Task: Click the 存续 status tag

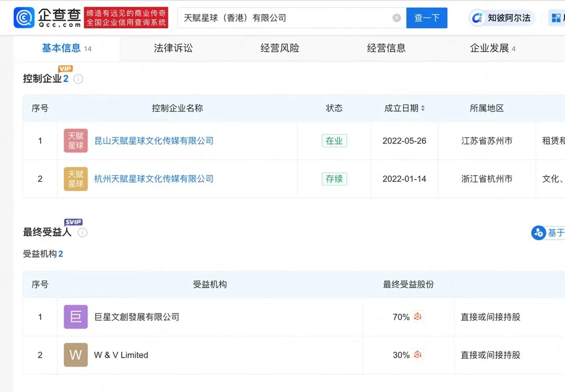Action: (x=334, y=179)
